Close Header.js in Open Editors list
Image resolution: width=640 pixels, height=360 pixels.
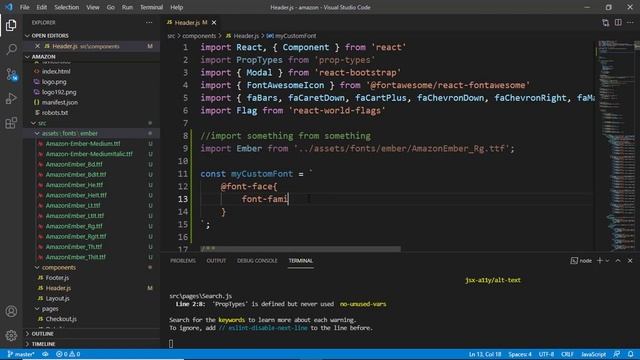tap(38, 46)
